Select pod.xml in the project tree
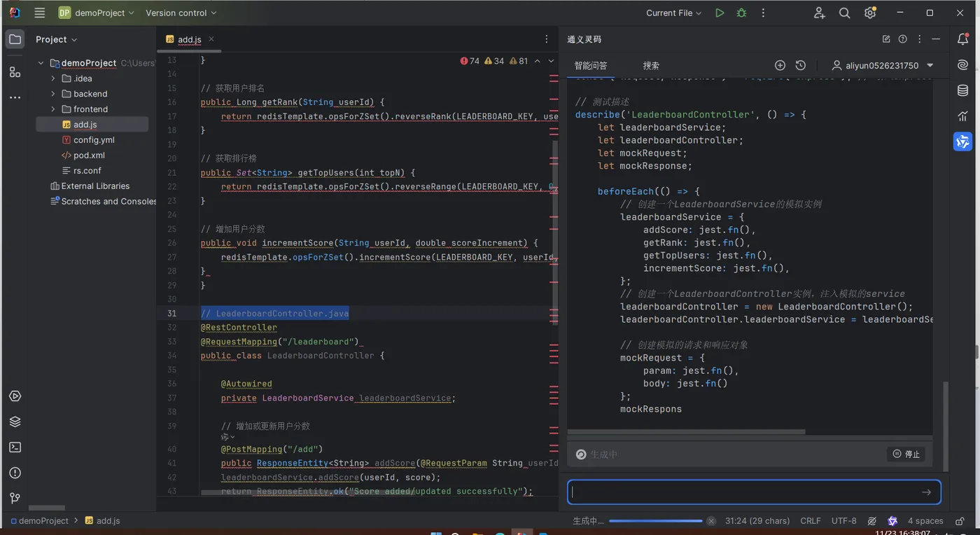This screenshot has width=980, height=535. point(89,155)
